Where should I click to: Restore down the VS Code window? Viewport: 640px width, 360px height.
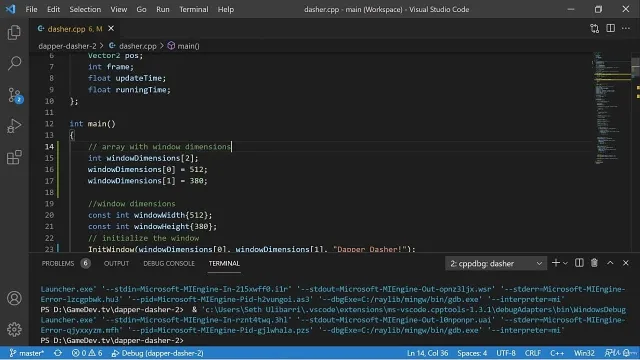[x=598, y=9]
